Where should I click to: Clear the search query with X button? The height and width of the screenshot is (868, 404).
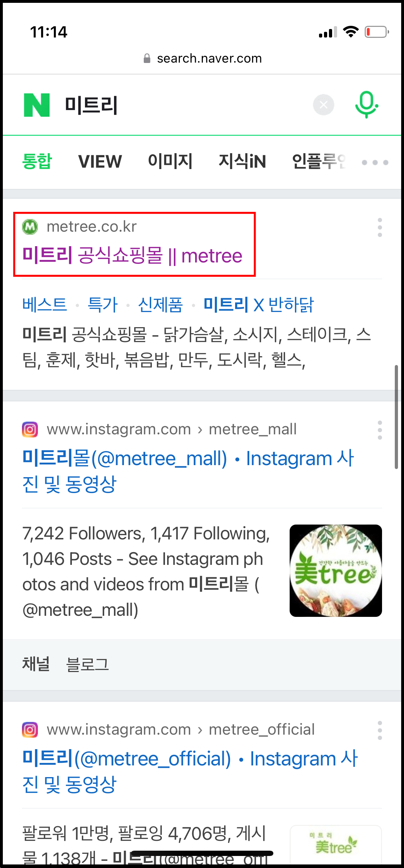pyautogui.click(x=324, y=105)
